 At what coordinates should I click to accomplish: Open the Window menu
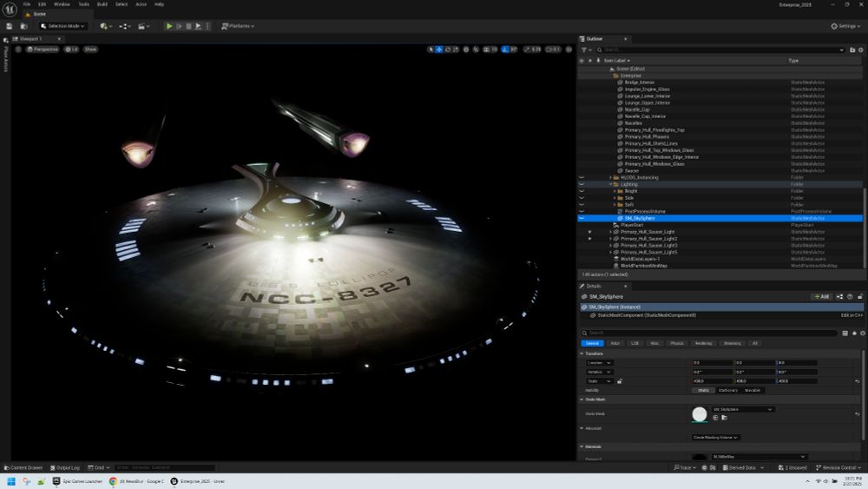62,4
